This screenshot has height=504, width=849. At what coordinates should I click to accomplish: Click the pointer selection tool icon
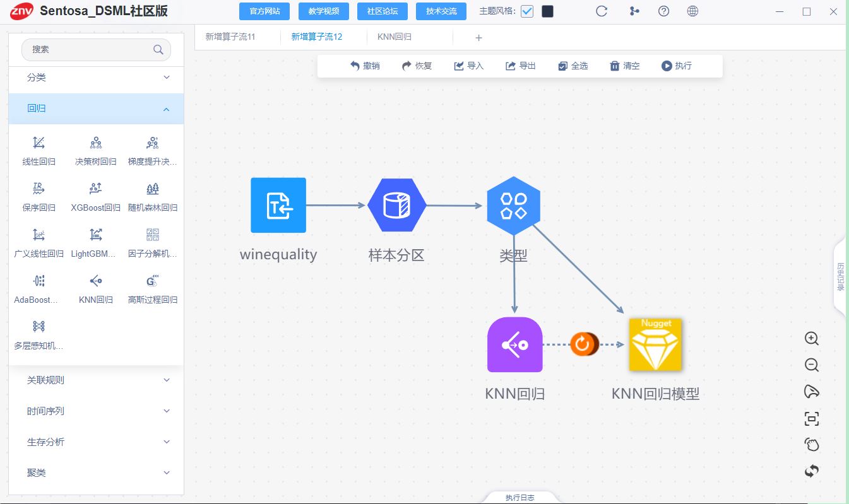812,392
